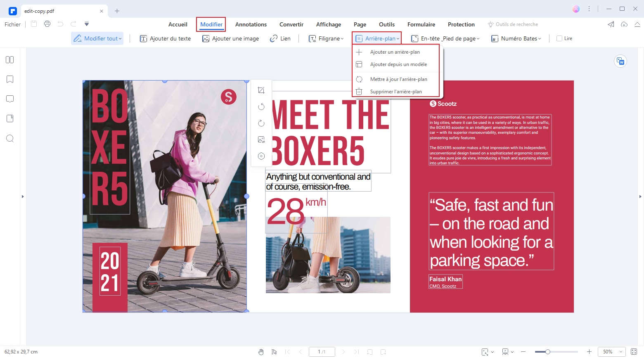Open the Arrière-plan dropdown
Viewport: 644px width, 358px height.
click(x=377, y=38)
